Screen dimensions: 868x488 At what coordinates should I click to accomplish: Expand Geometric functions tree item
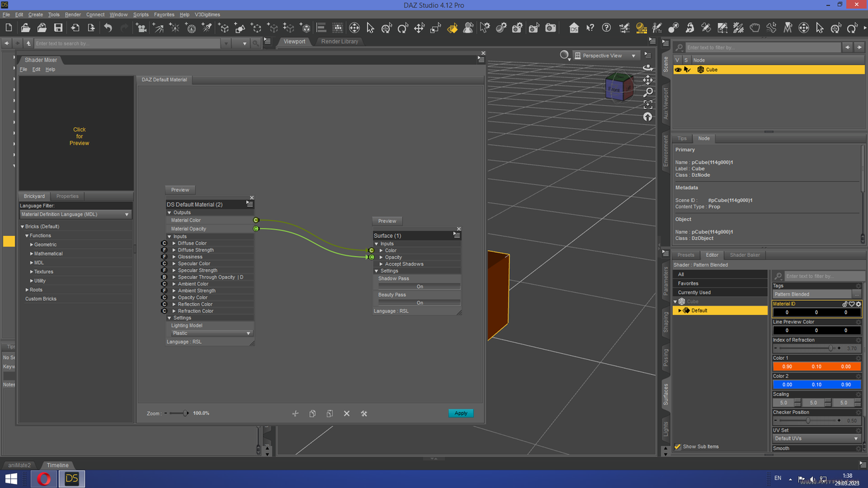tap(32, 245)
